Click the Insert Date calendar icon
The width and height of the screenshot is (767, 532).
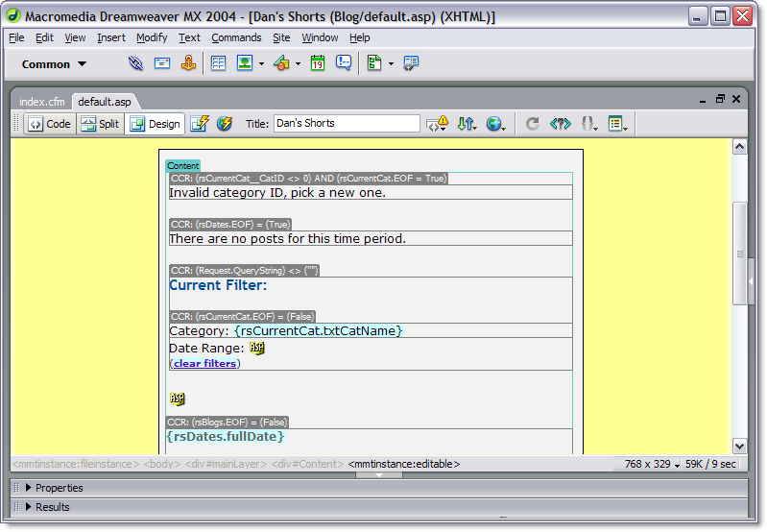(x=318, y=63)
